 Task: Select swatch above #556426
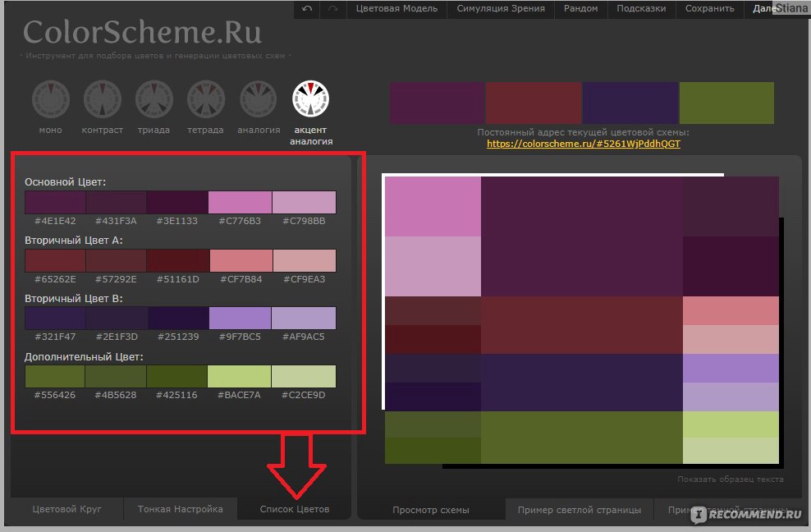[55, 376]
